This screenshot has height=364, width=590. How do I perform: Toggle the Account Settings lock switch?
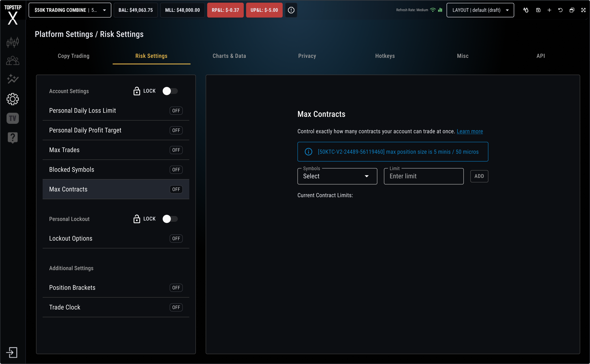click(170, 91)
